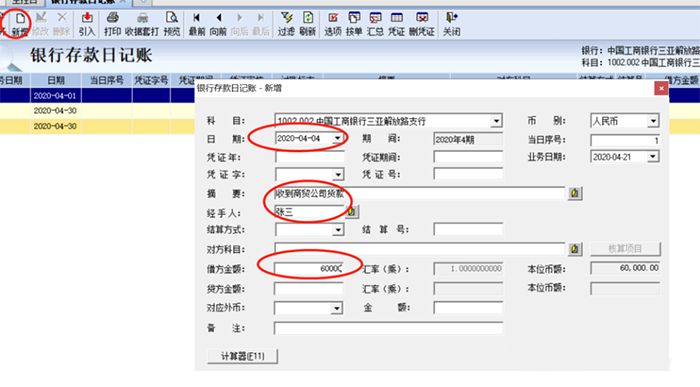Viewport: 700px width, 387px height.
Task: Click the 汇总 summary icon
Action: pyautogui.click(x=375, y=24)
